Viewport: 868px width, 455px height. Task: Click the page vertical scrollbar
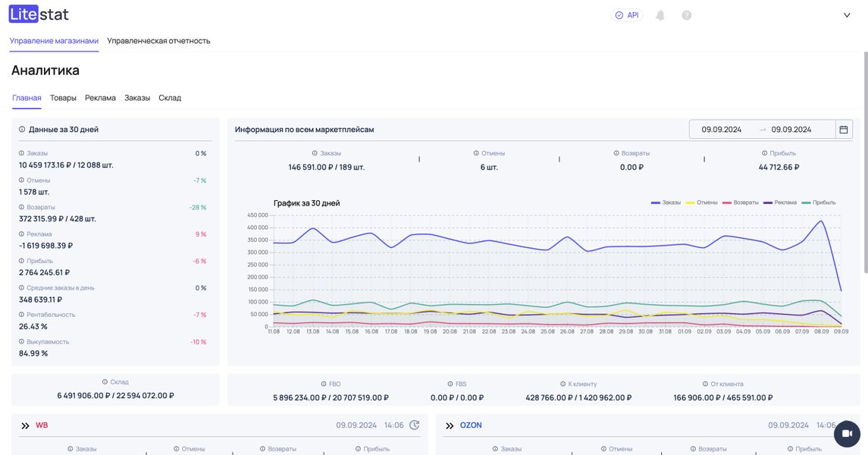(866, 162)
